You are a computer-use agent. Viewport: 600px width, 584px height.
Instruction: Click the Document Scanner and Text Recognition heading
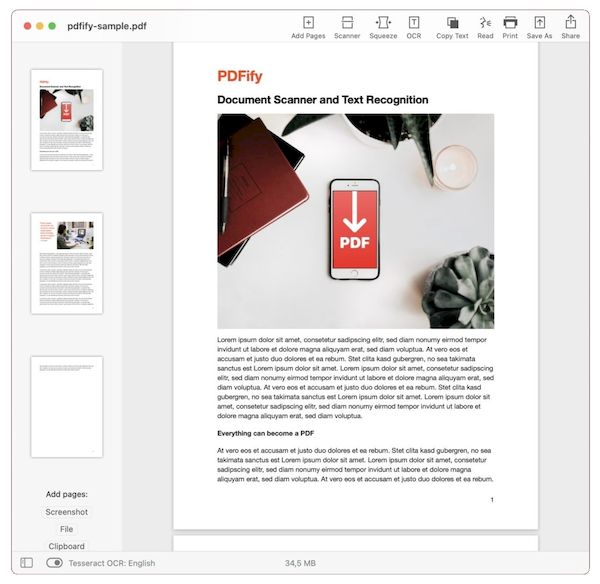click(323, 100)
